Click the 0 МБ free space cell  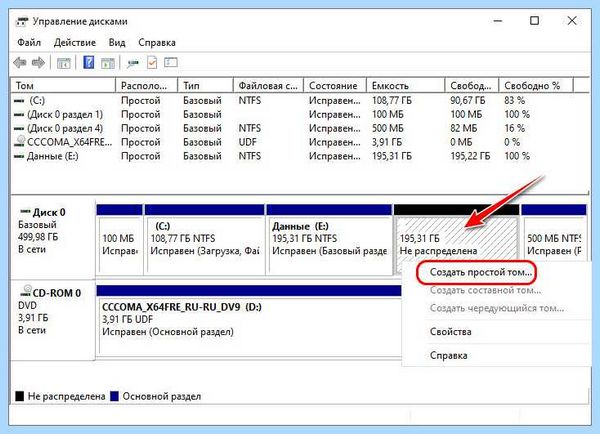[x=461, y=142]
